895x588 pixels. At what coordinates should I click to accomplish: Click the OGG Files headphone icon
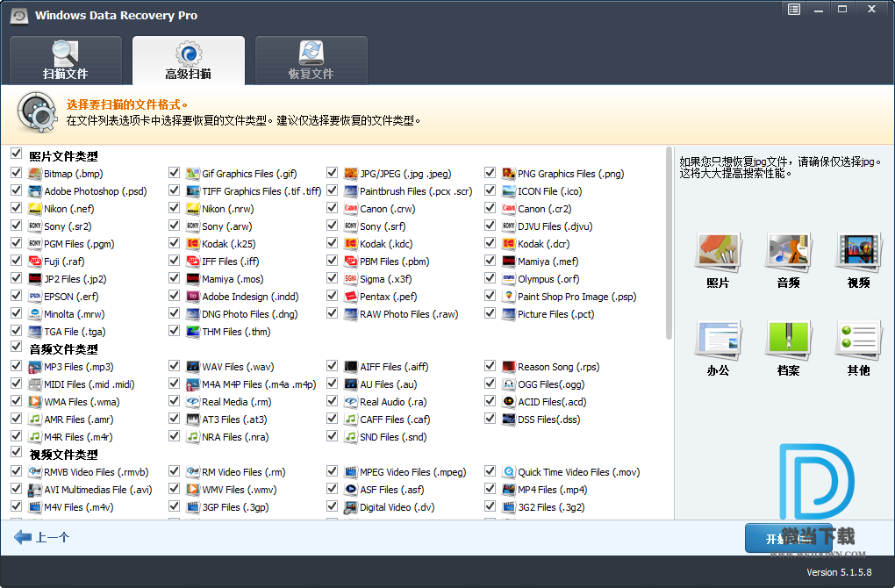[509, 384]
